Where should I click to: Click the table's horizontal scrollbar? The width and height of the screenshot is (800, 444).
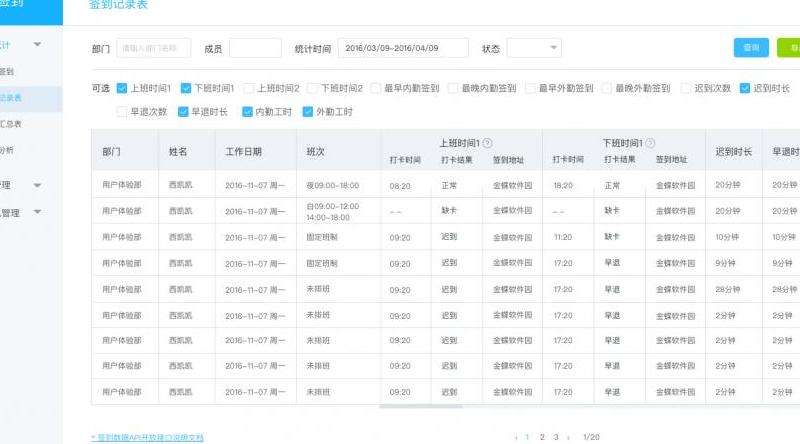pos(420,407)
